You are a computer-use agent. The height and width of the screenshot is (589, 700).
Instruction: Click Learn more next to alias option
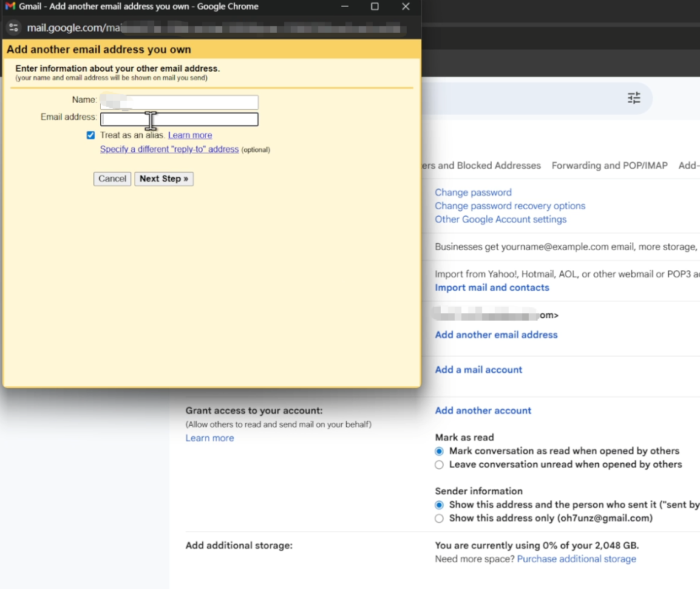[190, 135]
